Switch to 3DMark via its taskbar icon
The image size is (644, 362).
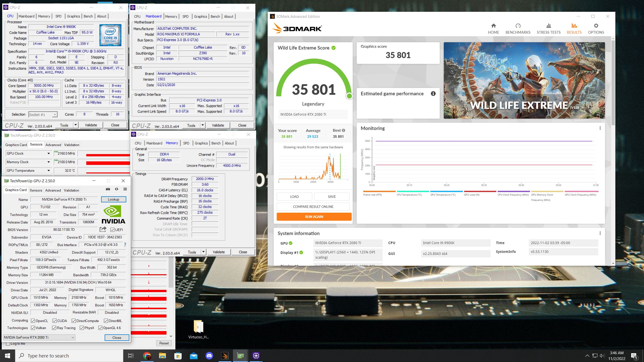225,355
